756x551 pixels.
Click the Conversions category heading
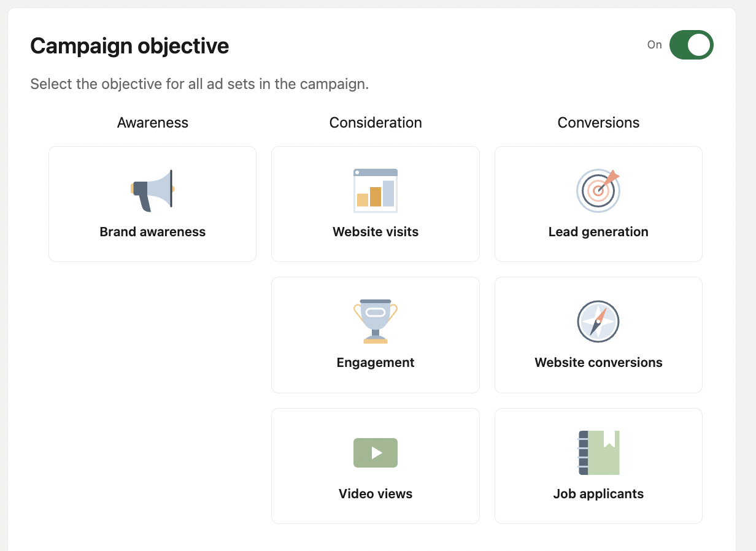coord(598,123)
